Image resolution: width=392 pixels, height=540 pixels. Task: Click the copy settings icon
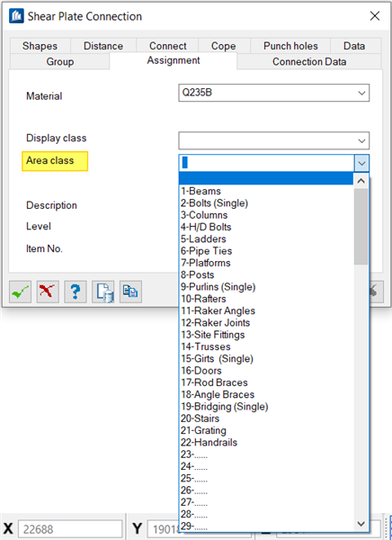(130, 292)
